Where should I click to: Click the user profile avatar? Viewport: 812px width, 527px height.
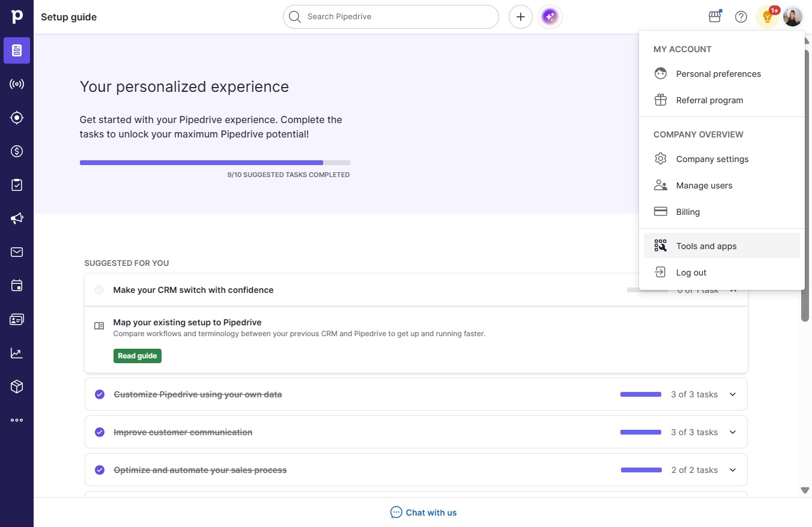coord(793,17)
